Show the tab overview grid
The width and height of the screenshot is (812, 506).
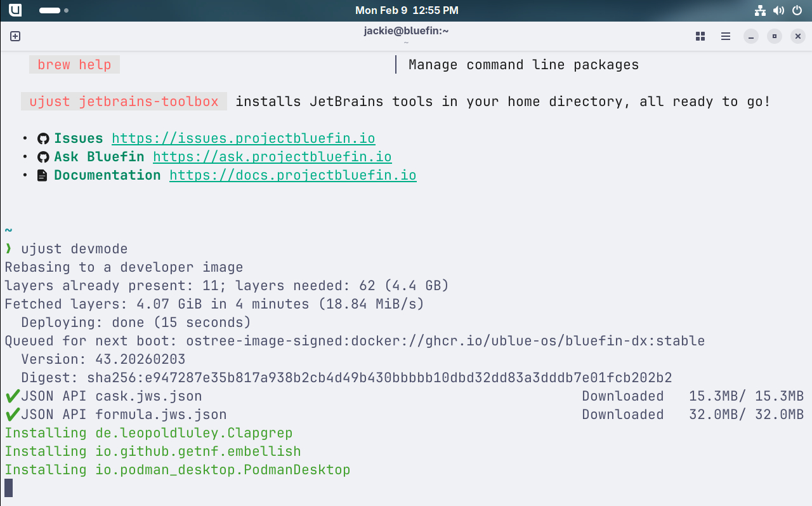click(x=700, y=36)
